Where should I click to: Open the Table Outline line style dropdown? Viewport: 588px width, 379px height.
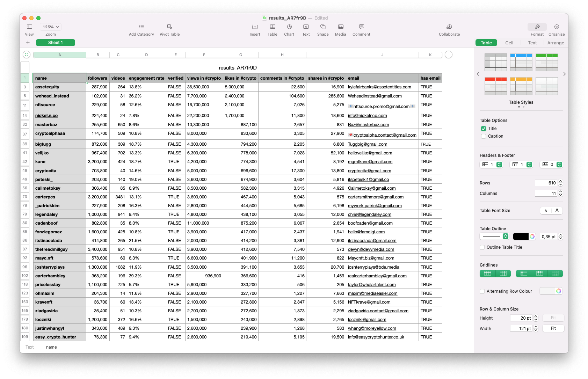click(494, 236)
